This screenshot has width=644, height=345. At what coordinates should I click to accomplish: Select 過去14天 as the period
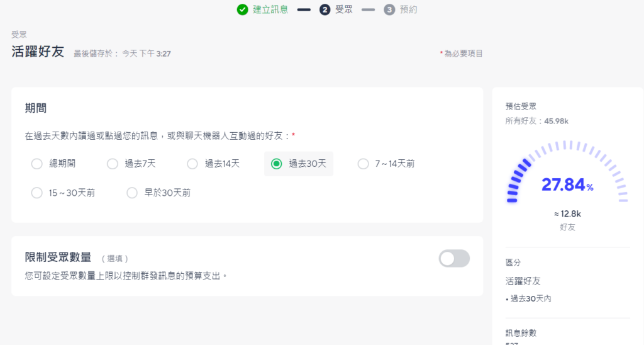192,164
